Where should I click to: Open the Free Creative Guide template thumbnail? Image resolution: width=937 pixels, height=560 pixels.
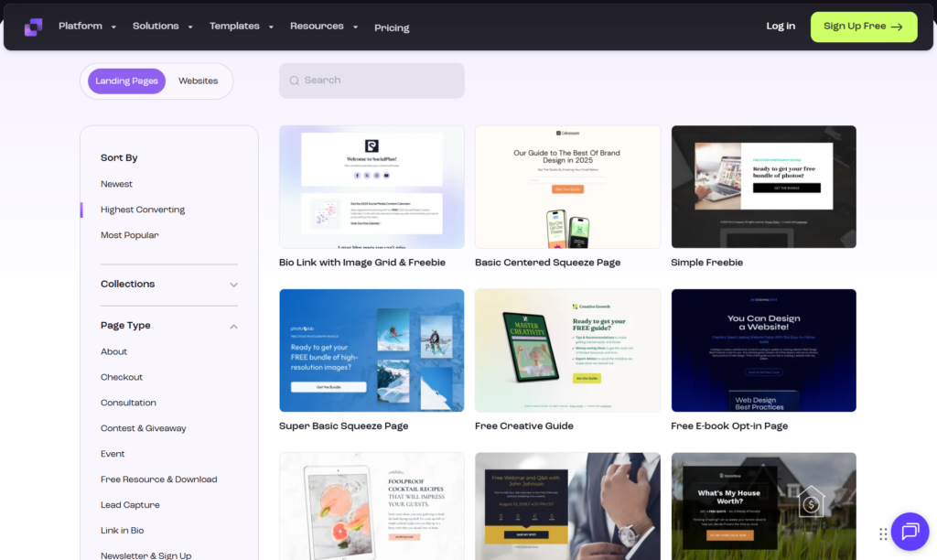pyautogui.click(x=567, y=350)
